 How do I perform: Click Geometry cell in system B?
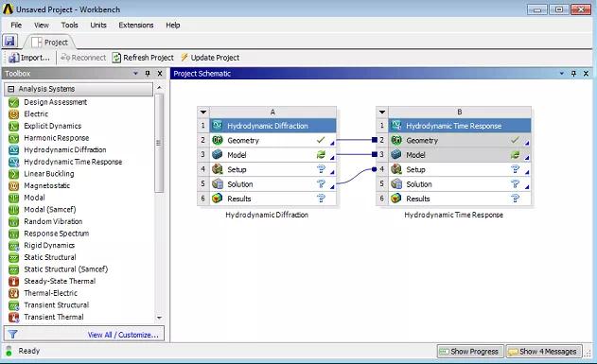click(x=459, y=140)
